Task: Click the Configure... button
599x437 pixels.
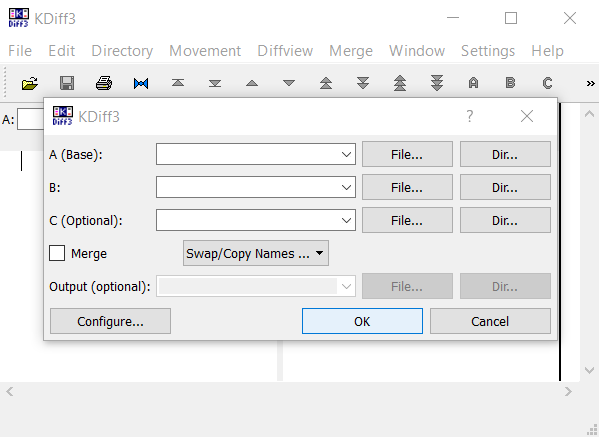Action: coord(110,321)
